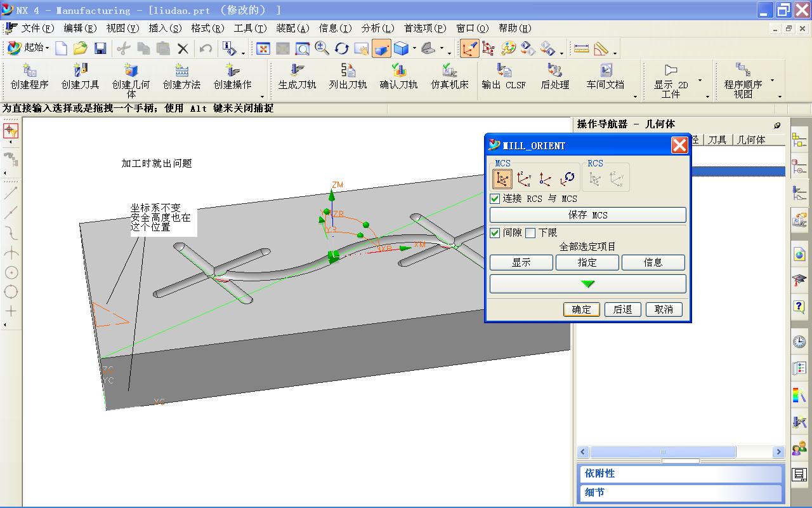This screenshot has height=508, width=812.
Task: Expand the 依附性 panel
Action: click(x=681, y=474)
